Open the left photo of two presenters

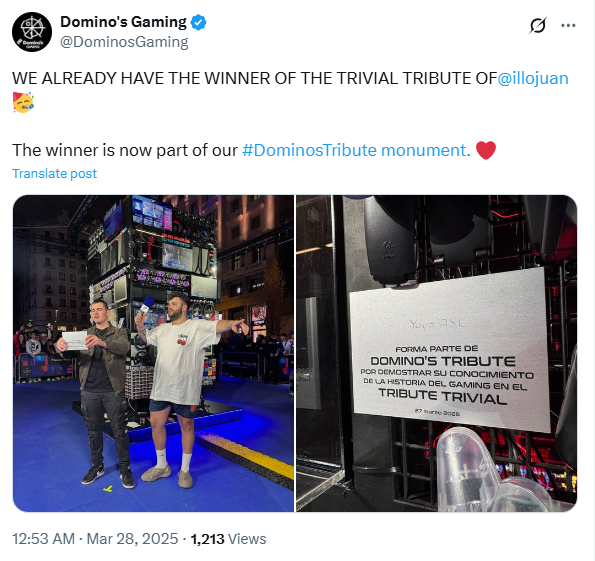153,353
